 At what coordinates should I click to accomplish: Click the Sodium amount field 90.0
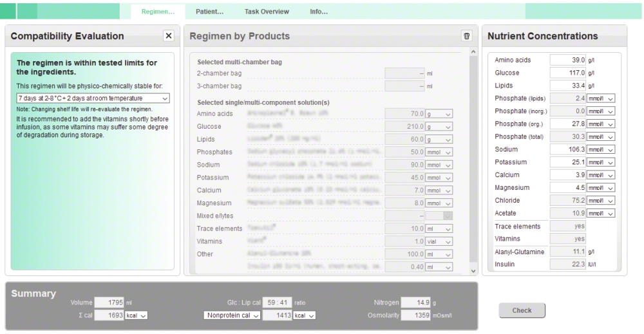tap(404, 165)
